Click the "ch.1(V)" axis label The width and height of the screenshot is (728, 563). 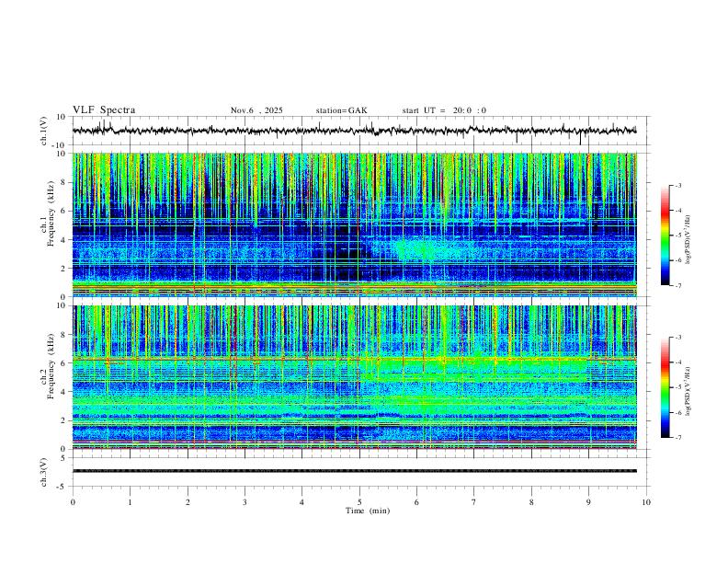[x=44, y=131]
